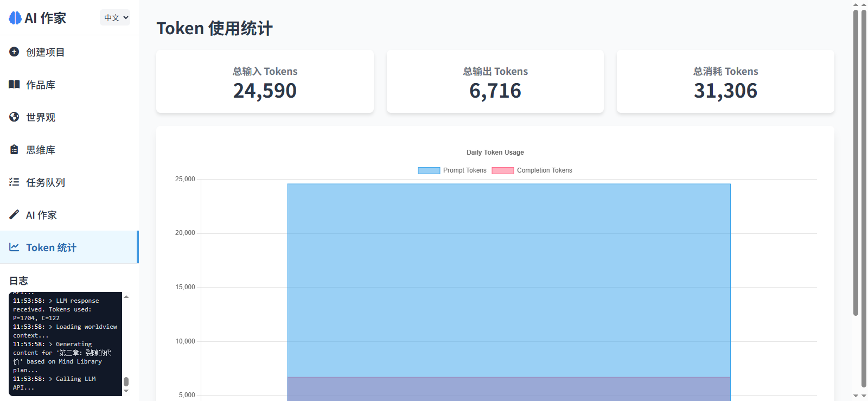Click the log panel scroll up arrow
This screenshot has width=868, height=401.
pos(126,296)
